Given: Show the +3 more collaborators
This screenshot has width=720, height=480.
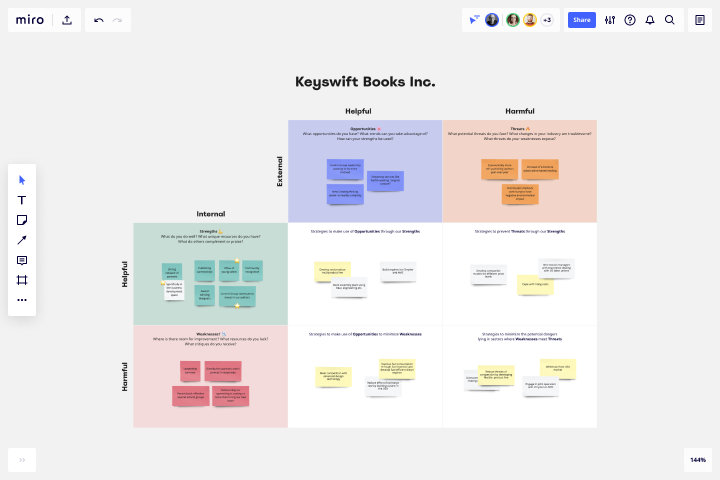Looking at the screenshot, I should click(x=547, y=20).
